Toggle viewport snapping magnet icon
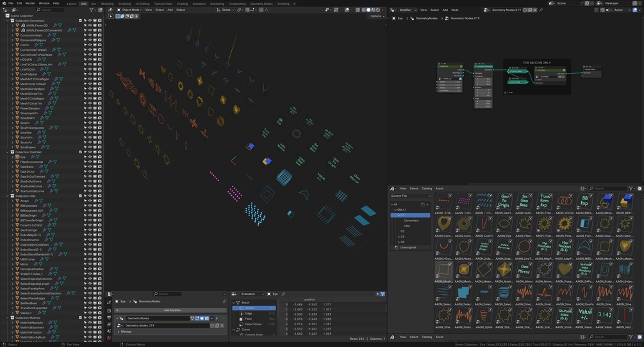Image resolution: width=644 pixels, height=347 pixels. pos(247,10)
